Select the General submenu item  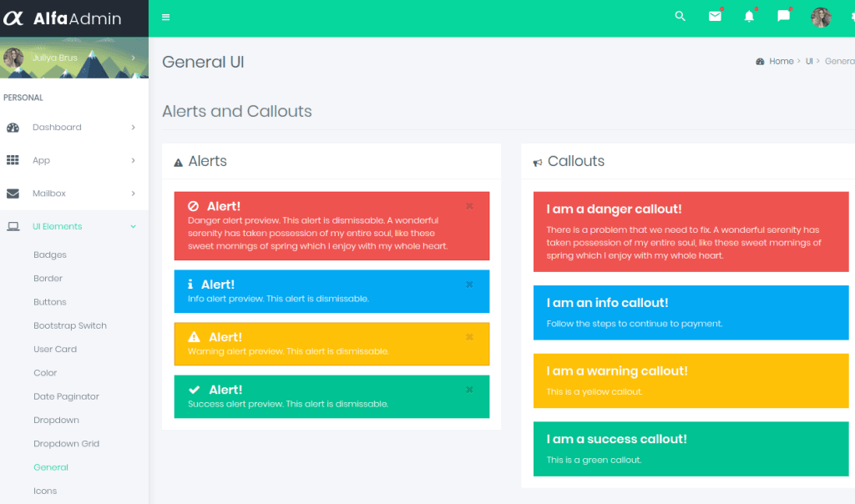pos(51,467)
